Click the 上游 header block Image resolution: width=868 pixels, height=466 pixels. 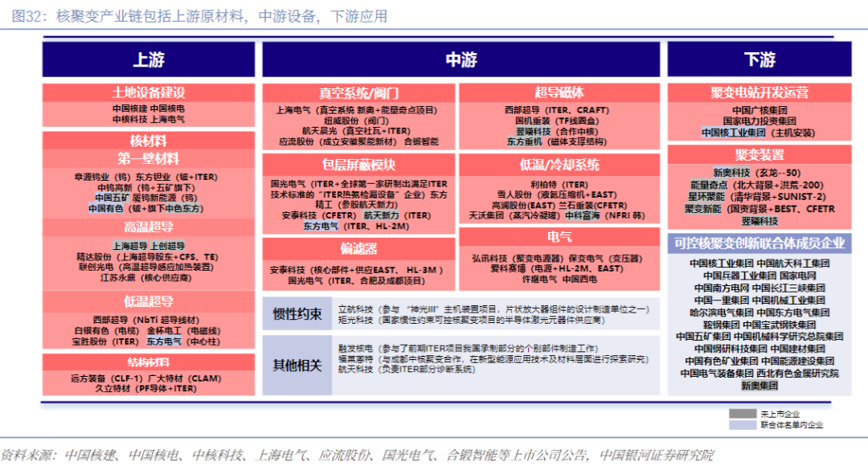point(149,60)
